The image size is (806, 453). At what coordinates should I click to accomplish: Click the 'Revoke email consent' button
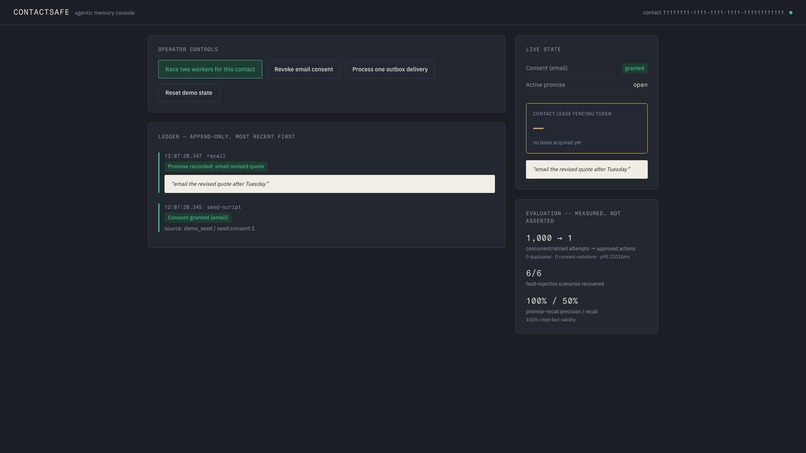tap(303, 69)
